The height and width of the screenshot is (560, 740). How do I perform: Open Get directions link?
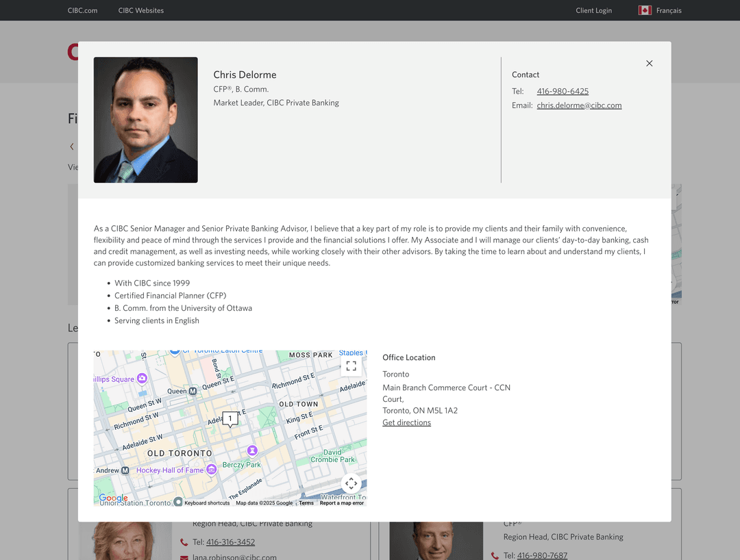(406, 423)
